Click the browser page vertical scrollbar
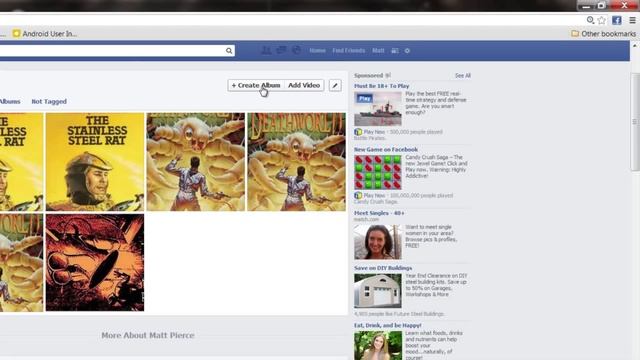 point(635,122)
